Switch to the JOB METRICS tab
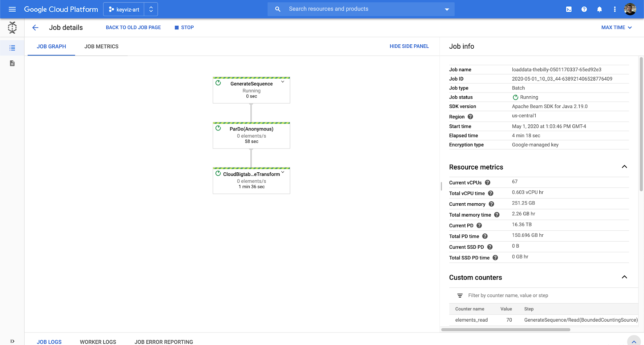This screenshot has width=644, height=345. pos(101,47)
